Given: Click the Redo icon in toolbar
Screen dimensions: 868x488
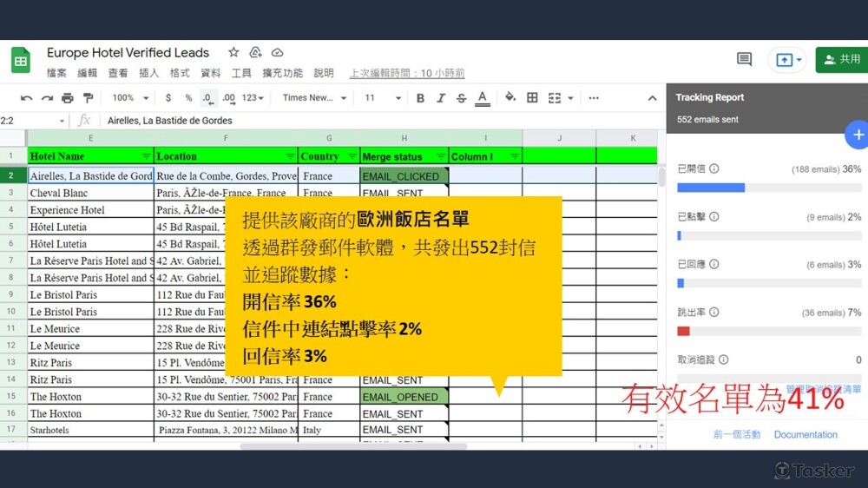Looking at the screenshot, I should click(47, 98).
